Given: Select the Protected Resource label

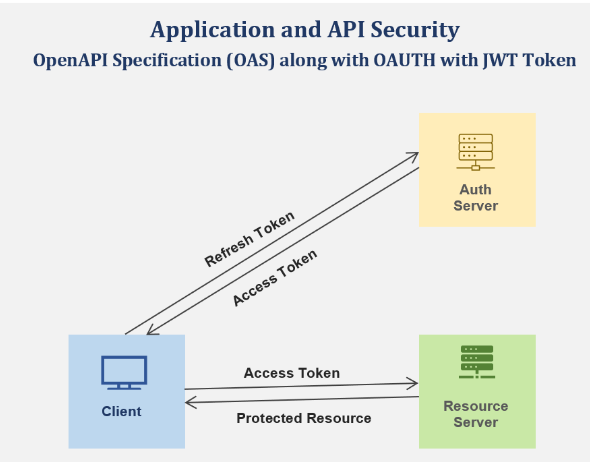Looking at the screenshot, I should pos(304,418).
